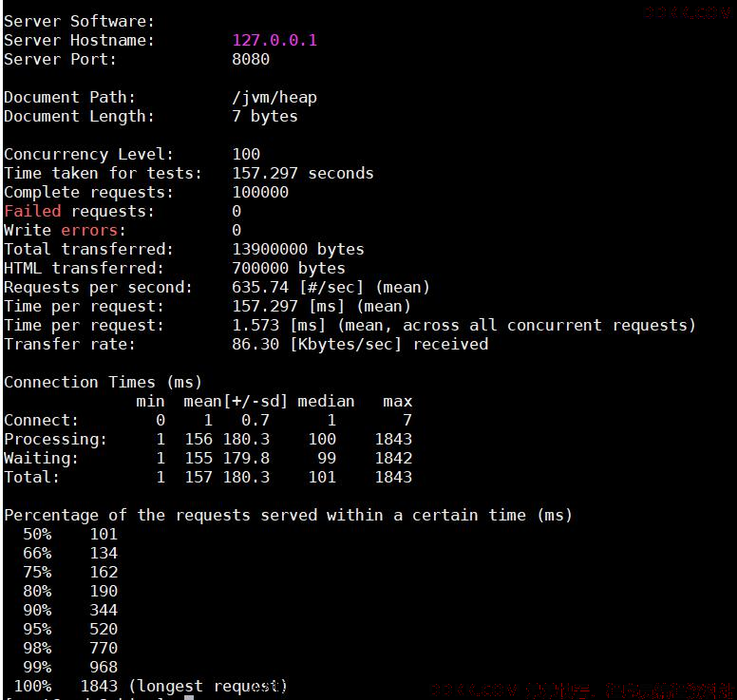Viewport: 737px width, 700px height.
Task: Select the 157.297 seconds time value
Action: pos(303,173)
